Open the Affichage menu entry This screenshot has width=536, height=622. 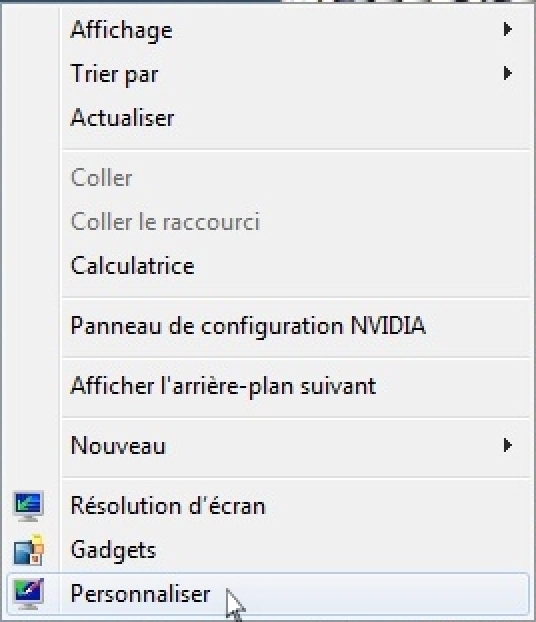tap(121, 31)
